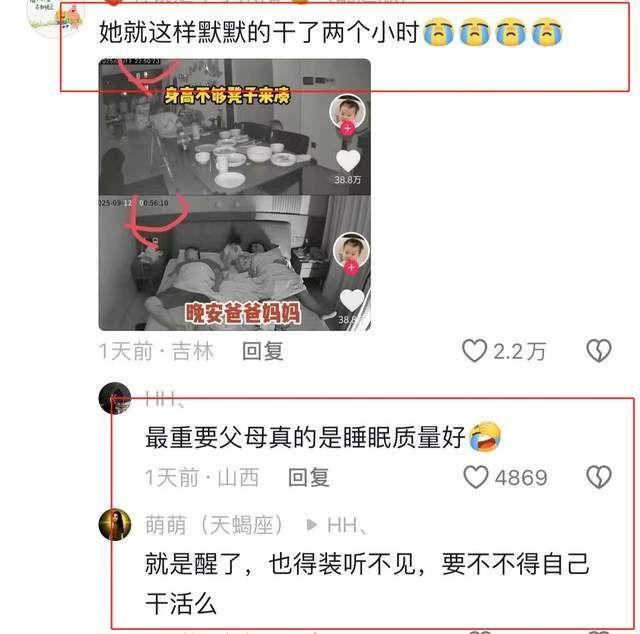Image resolution: width=640 pixels, height=634 pixels.
Task: Tap reply-target HH、 after the arrow
Action: coord(347,525)
